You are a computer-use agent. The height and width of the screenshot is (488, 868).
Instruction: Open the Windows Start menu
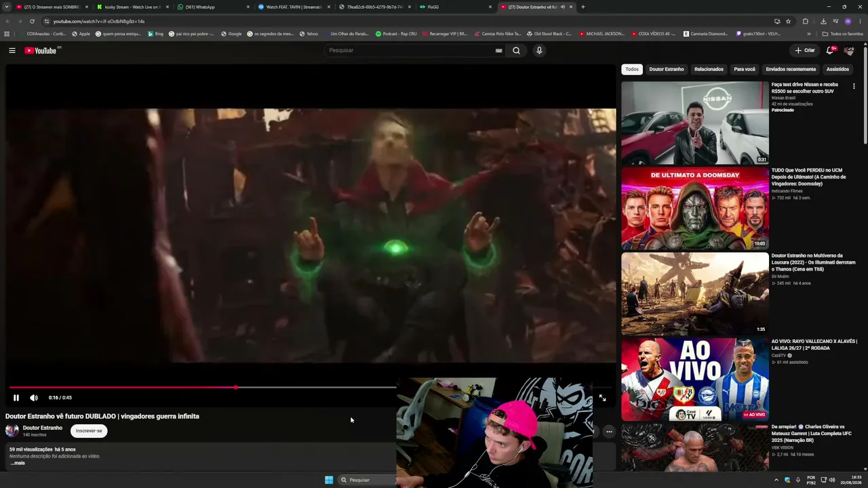(329, 480)
